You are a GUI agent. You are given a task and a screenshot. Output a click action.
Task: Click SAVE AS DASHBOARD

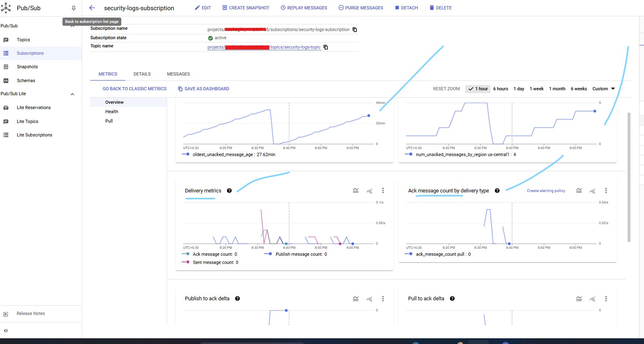coord(204,89)
